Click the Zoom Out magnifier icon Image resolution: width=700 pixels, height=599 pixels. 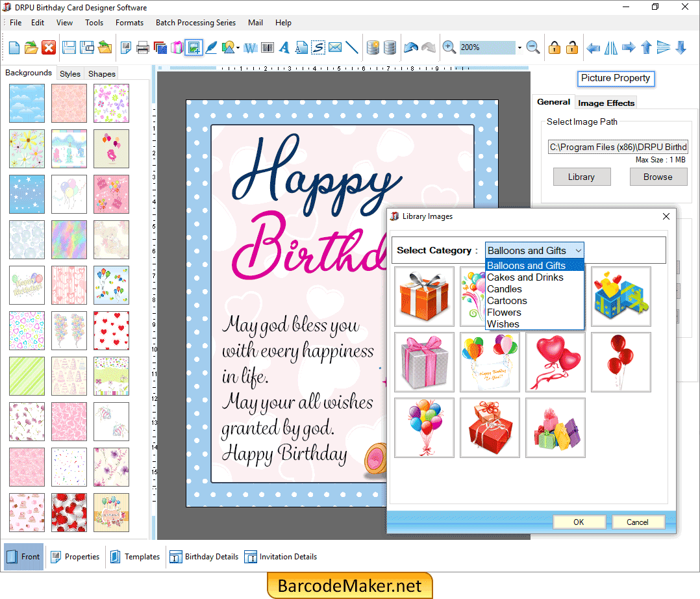(532, 47)
